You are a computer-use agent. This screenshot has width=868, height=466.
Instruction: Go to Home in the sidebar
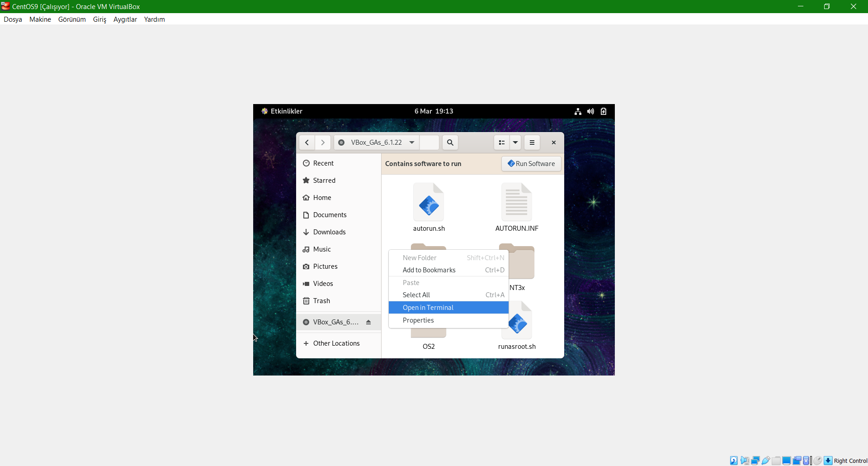pos(339,198)
